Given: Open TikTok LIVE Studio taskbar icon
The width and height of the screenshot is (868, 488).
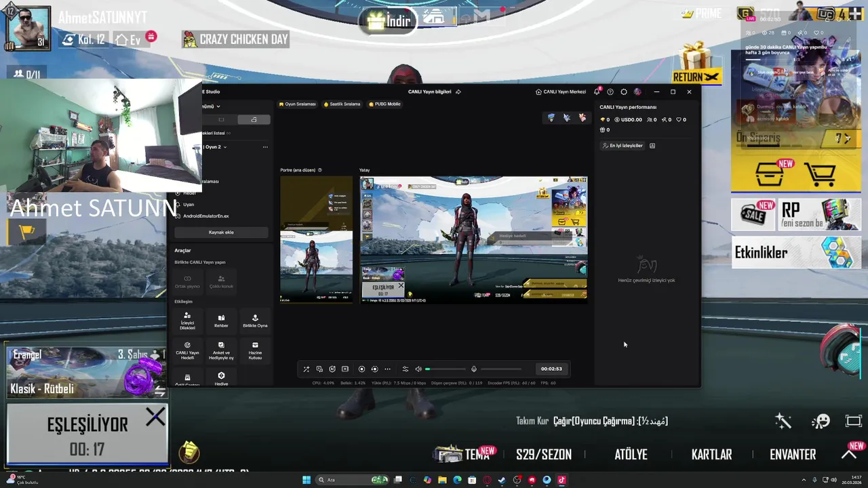Looking at the screenshot, I should coord(561,480).
